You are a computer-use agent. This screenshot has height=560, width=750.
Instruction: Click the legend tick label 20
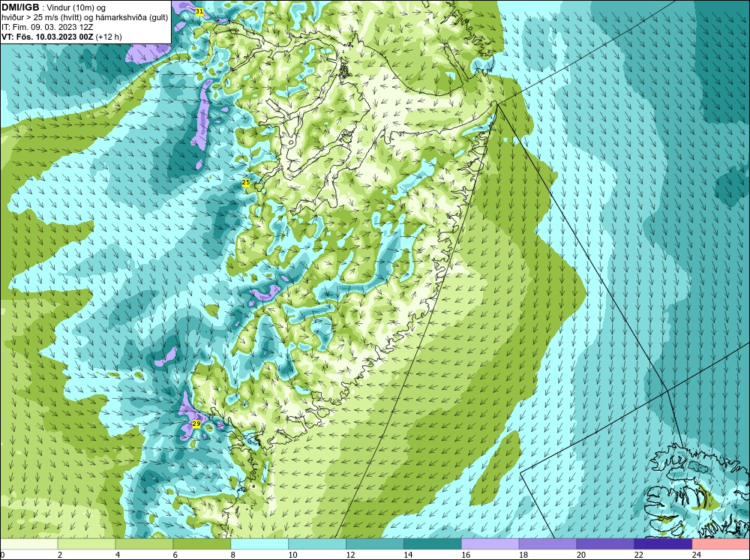[x=581, y=555]
